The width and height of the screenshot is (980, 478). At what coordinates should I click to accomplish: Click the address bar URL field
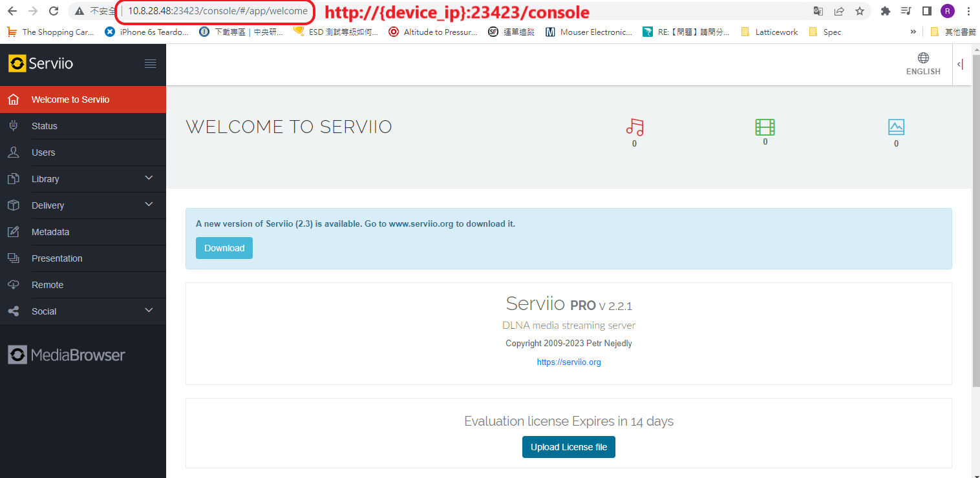[217, 11]
